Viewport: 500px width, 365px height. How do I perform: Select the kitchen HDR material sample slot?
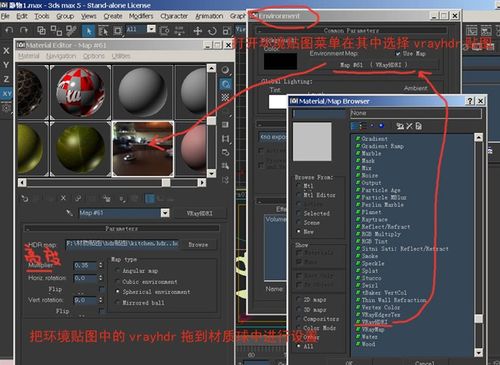143,149
